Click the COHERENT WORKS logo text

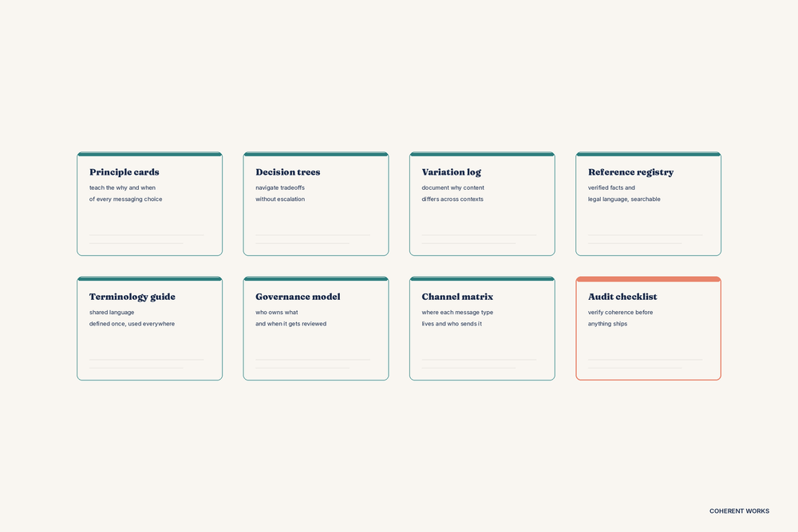click(x=739, y=511)
